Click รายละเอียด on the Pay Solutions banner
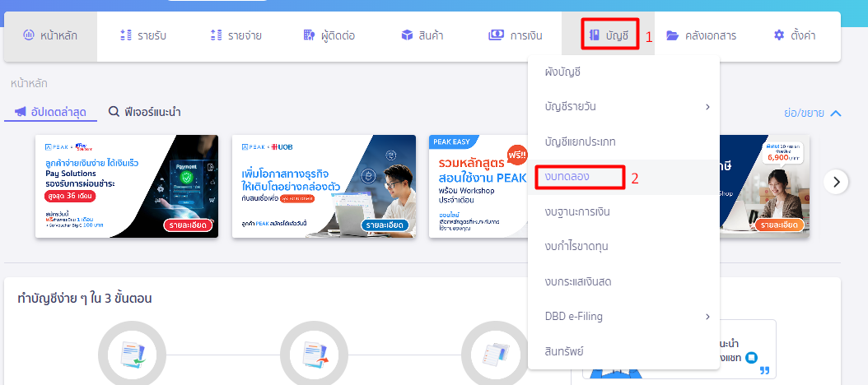This screenshot has width=868, height=385. click(x=188, y=225)
